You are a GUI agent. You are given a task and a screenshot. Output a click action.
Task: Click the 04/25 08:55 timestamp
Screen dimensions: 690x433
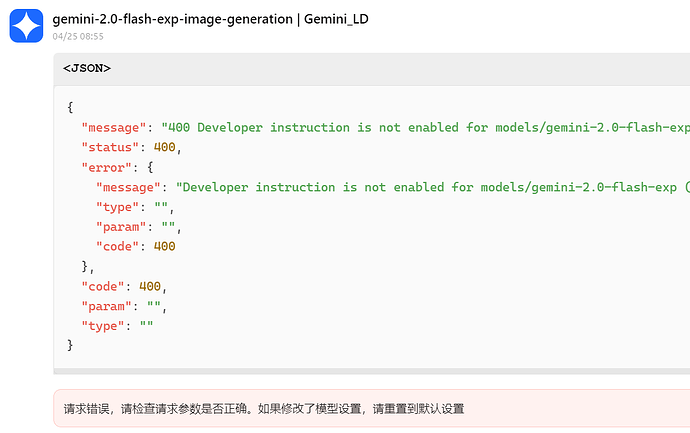point(78,37)
